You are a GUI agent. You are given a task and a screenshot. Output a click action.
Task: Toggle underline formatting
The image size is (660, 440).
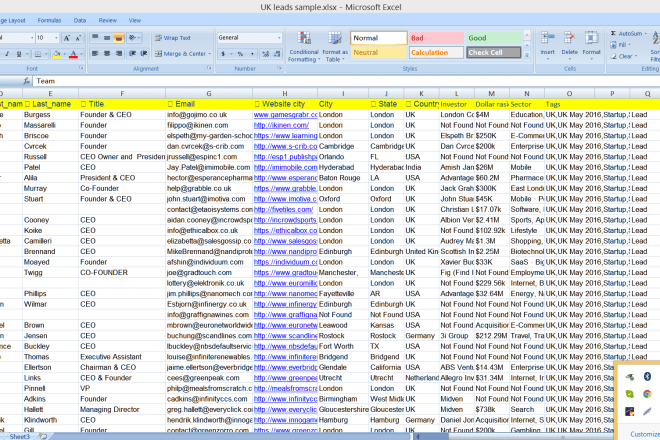pos(19,54)
